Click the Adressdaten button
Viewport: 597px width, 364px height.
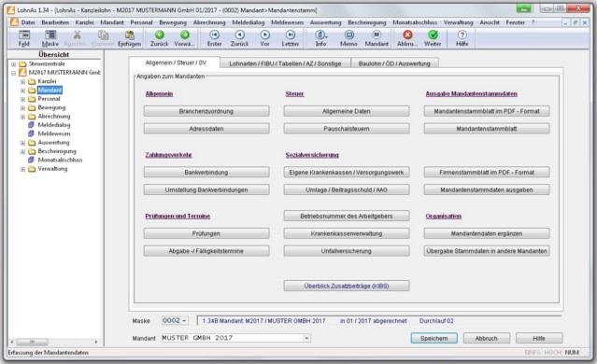tap(206, 129)
